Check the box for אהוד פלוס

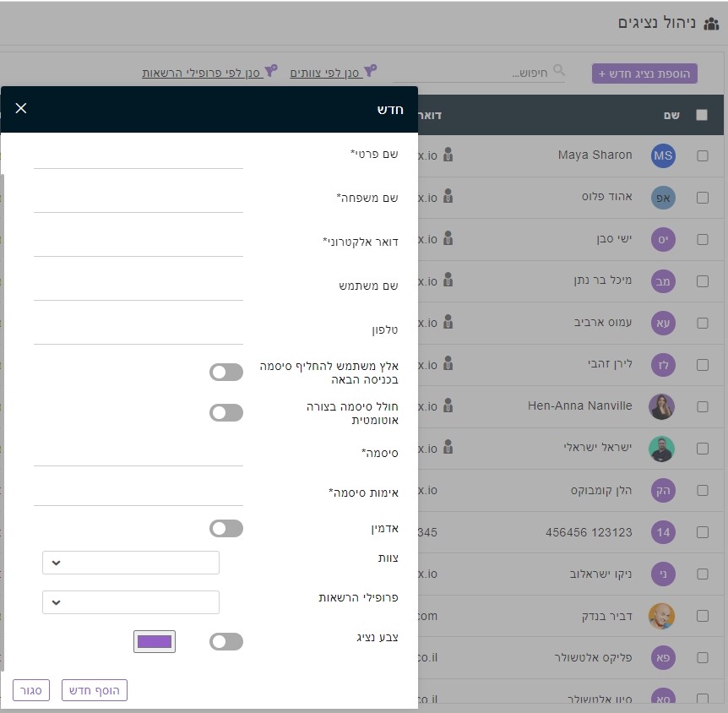pos(703,198)
